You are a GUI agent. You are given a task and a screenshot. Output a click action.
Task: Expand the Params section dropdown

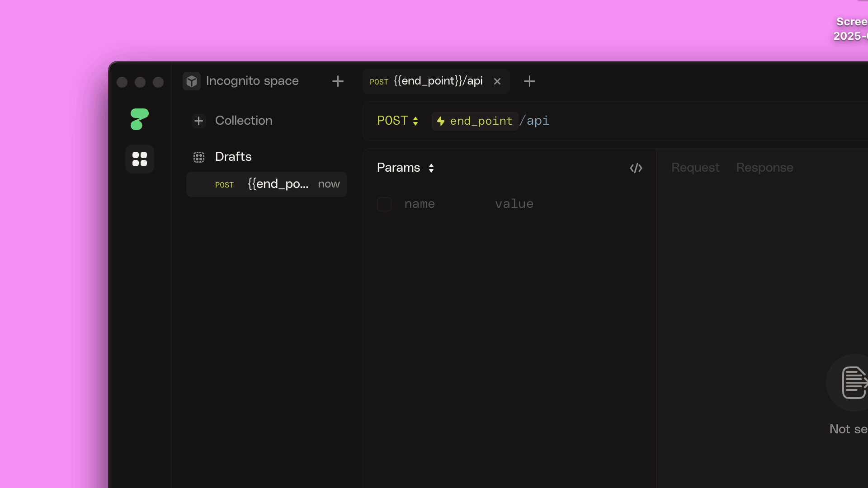[x=431, y=168]
